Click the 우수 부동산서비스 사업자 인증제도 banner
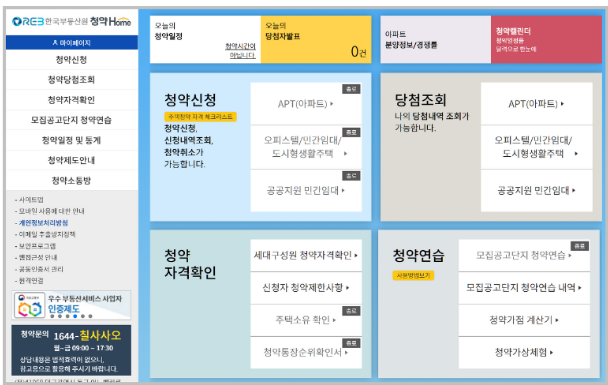The height and width of the screenshot is (385, 608). pyautogui.click(x=71, y=305)
